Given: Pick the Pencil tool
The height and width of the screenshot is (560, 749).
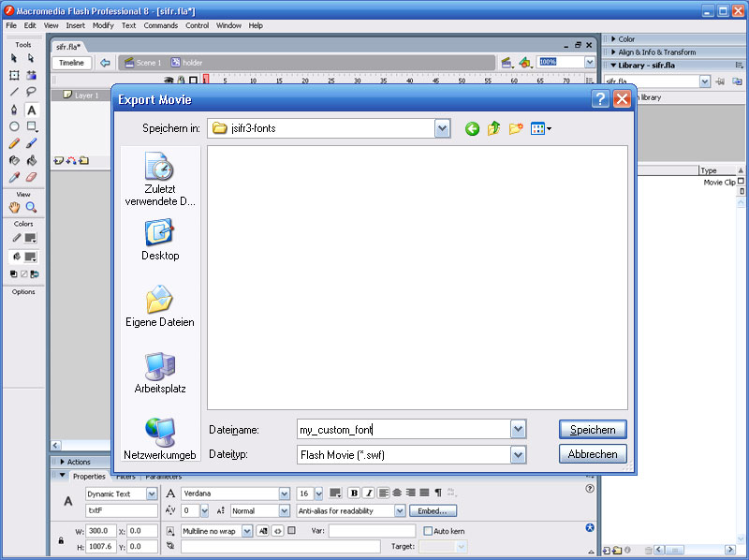Looking at the screenshot, I should click(14, 143).
